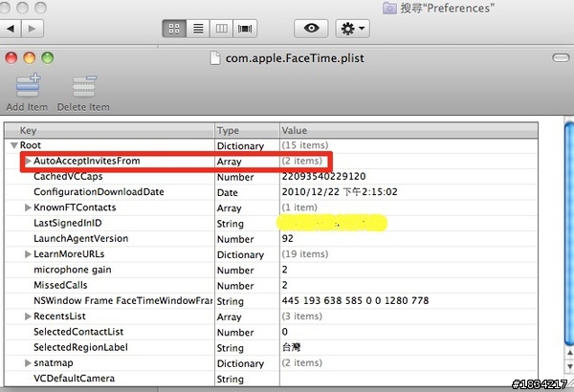Click the com.apple.FaceTime.plist window title

pos(295,58)
